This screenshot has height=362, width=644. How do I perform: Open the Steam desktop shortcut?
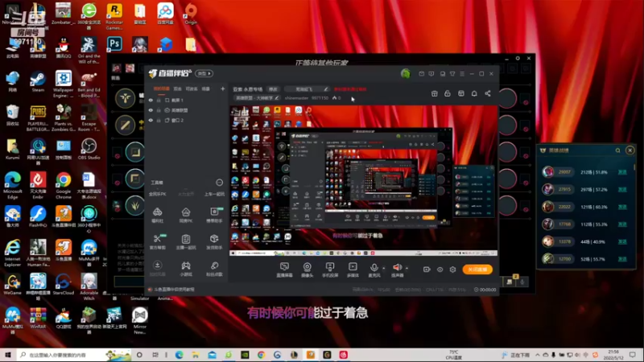[38, 81]
